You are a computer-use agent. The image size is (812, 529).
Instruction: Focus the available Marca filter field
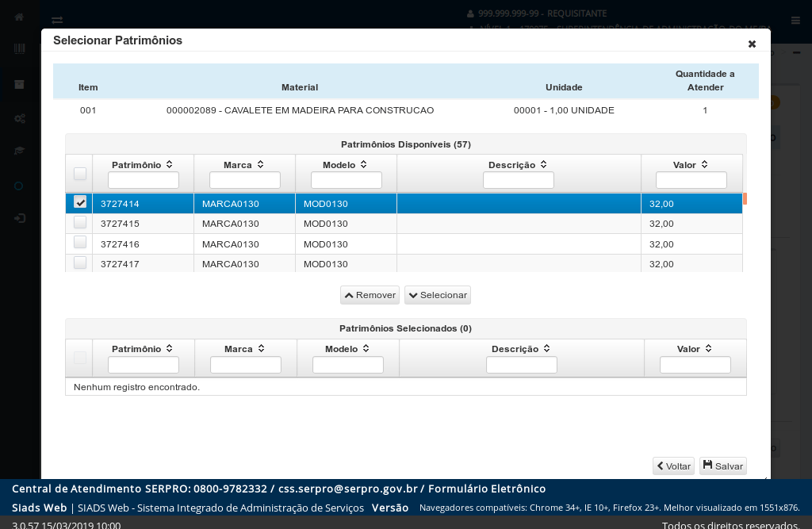coord(245,180)
